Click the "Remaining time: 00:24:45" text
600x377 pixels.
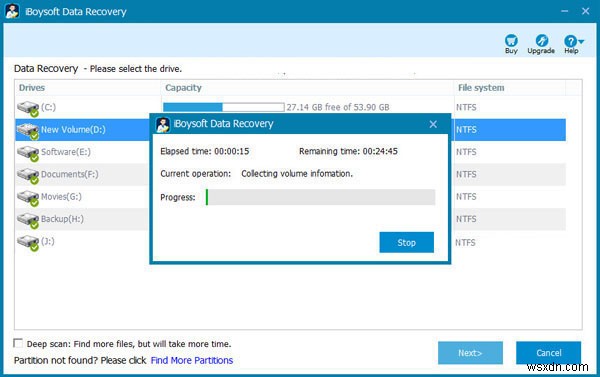tap(348, 151)
